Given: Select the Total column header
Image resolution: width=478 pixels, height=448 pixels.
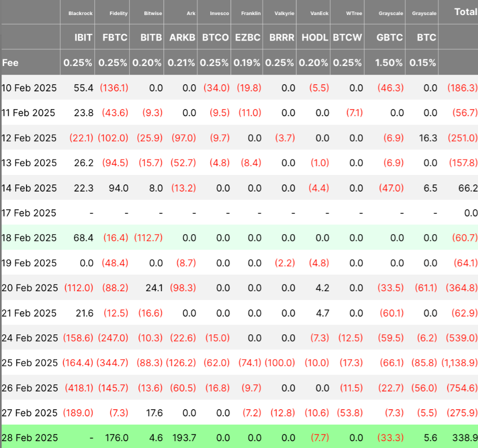Looking at the screenshot, I should pyautogui.click(x=466, y=12).
